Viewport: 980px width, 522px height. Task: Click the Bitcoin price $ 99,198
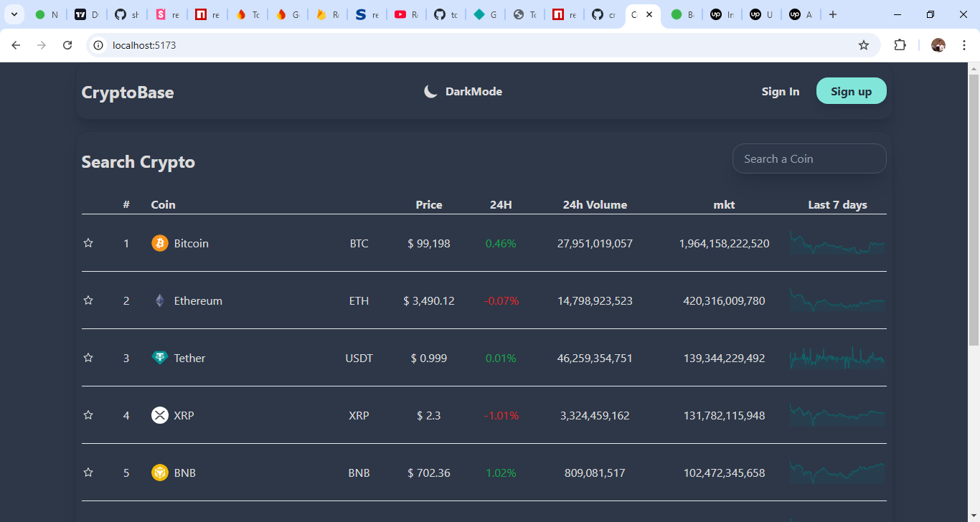(429, 243)
